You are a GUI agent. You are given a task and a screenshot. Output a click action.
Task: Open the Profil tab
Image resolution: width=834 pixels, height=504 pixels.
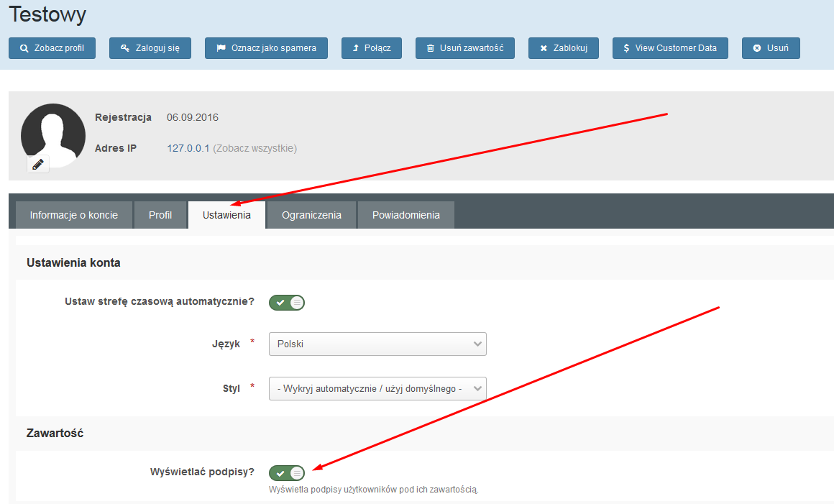pos(160,215)
